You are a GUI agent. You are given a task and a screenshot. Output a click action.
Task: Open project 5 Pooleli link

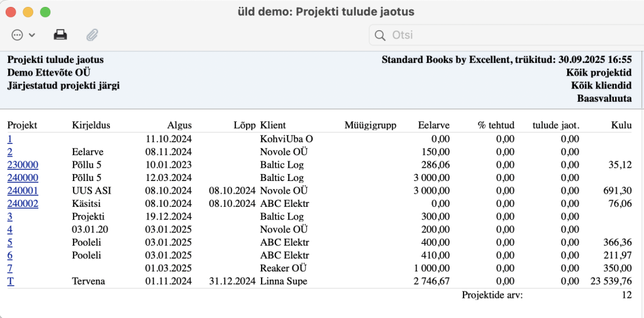[x=10, y=243]
